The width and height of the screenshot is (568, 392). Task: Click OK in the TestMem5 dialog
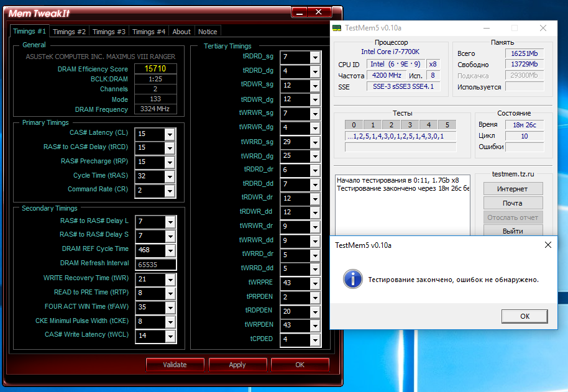pos(524,316)
